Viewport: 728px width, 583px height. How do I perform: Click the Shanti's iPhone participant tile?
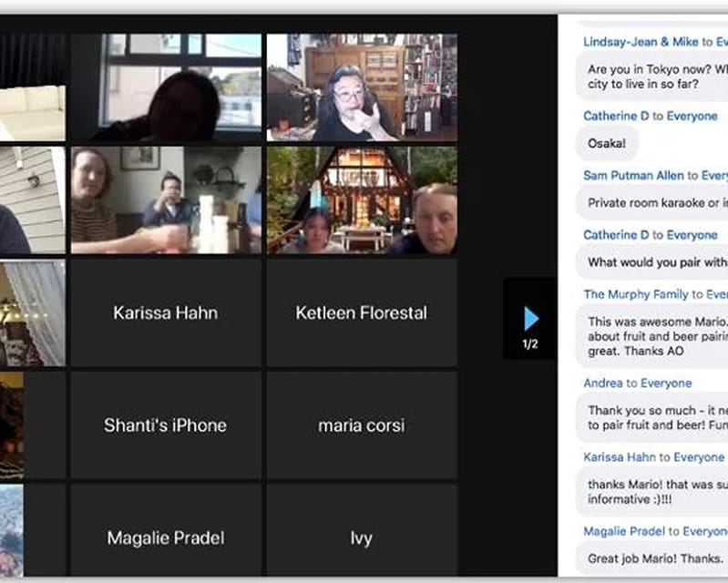pyautogui.click(x=166, y=425)
